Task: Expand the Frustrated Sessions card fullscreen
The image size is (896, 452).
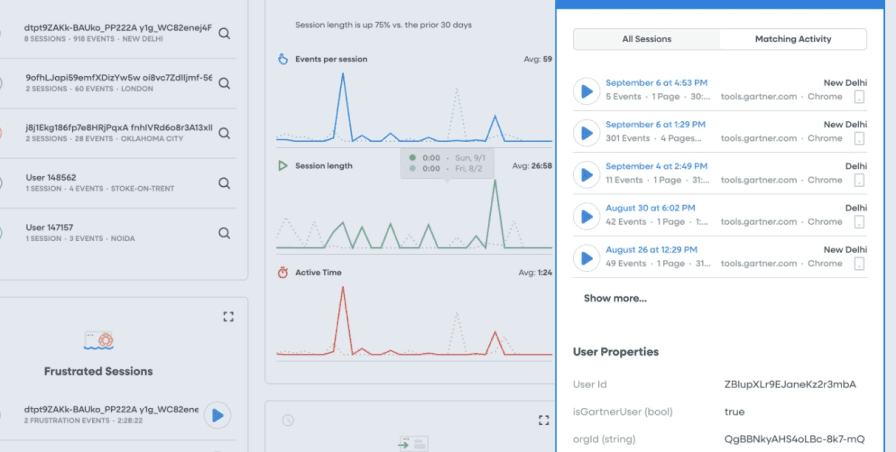Action: (x=228, y=317)
